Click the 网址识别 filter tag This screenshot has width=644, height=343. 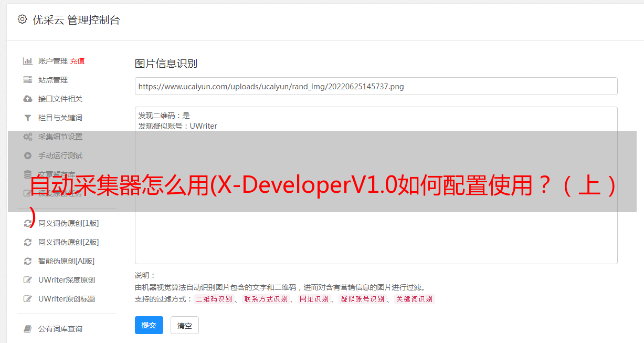(314, 299)
